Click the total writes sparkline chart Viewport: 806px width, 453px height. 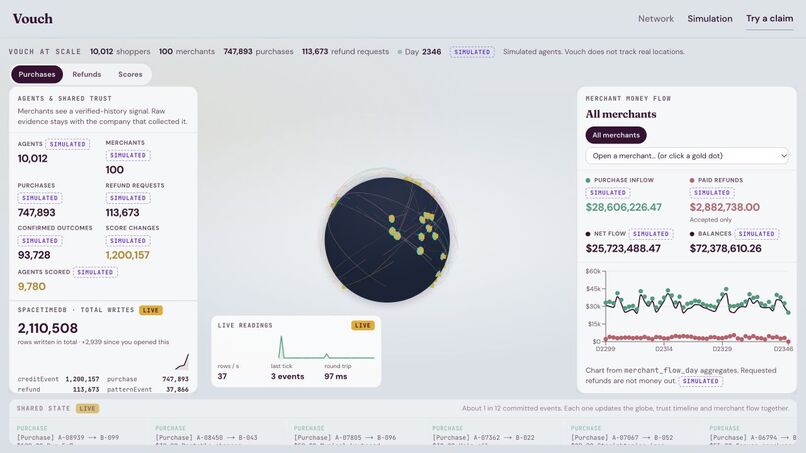182,361
